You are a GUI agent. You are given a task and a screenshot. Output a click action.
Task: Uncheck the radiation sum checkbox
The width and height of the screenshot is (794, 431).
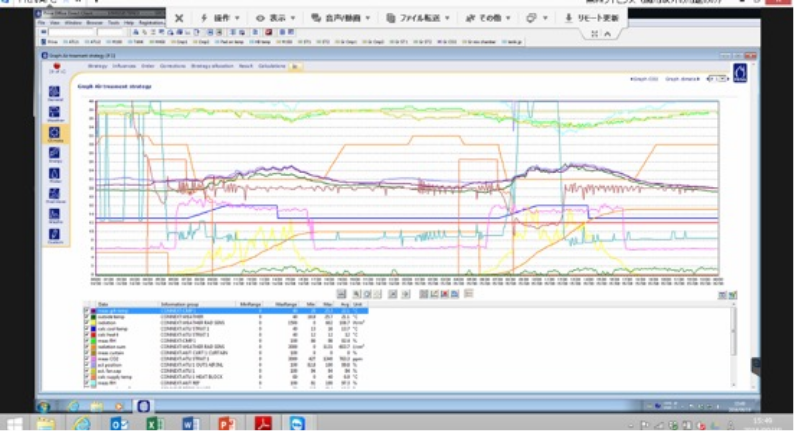pos(86,347)
